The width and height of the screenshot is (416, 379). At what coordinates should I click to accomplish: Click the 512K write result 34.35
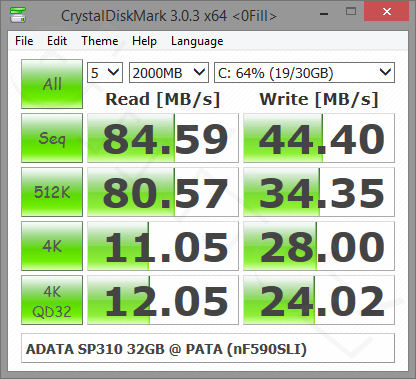tap(319, 192)
